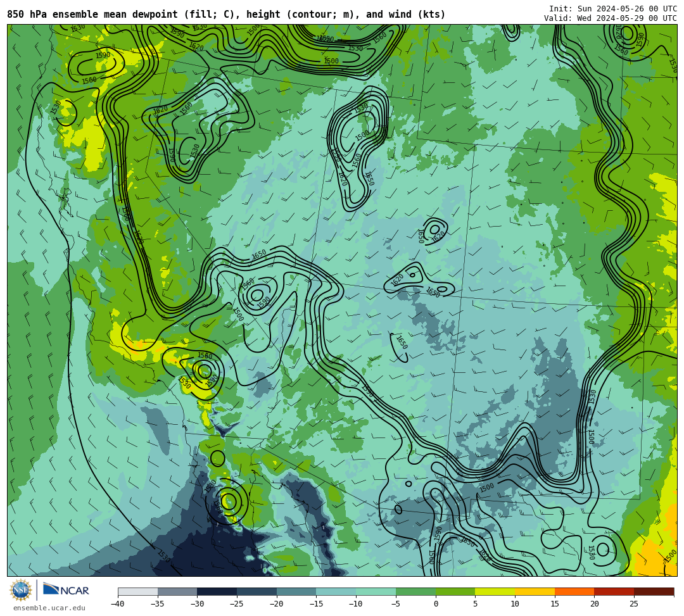
Task: Click the 0 colorbar tick label
Action: point(436,604)
